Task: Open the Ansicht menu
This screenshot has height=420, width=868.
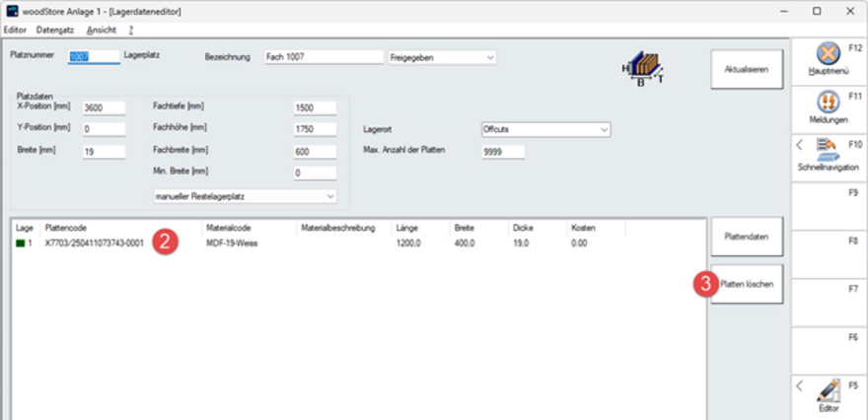Action: click(x=102, y=30)
